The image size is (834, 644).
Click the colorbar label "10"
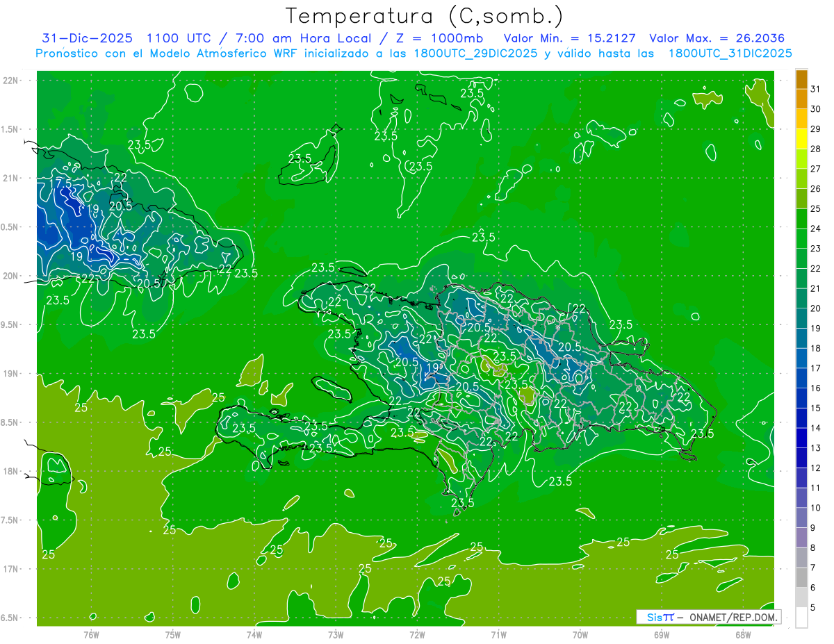tap(816, 508)
